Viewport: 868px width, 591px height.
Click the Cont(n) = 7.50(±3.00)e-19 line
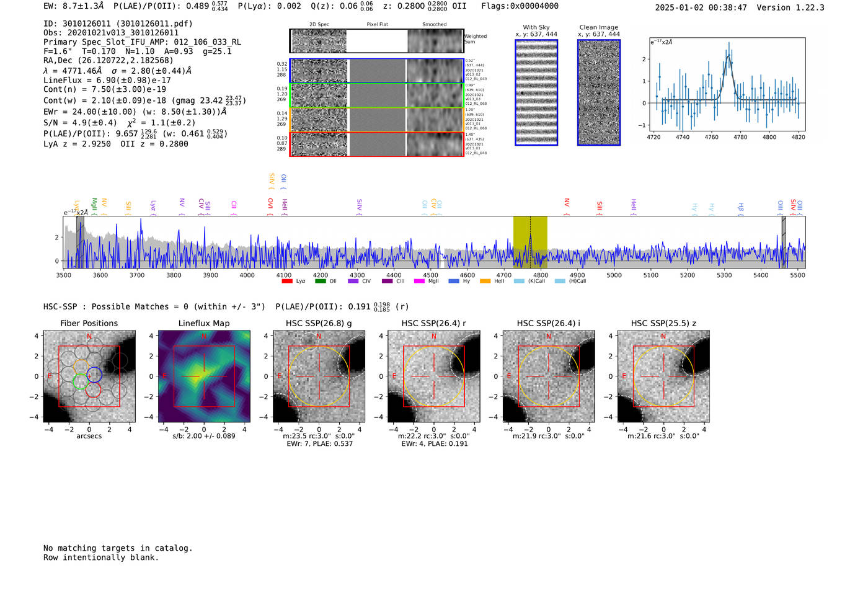pyautogui.click(x=105, y=89)
